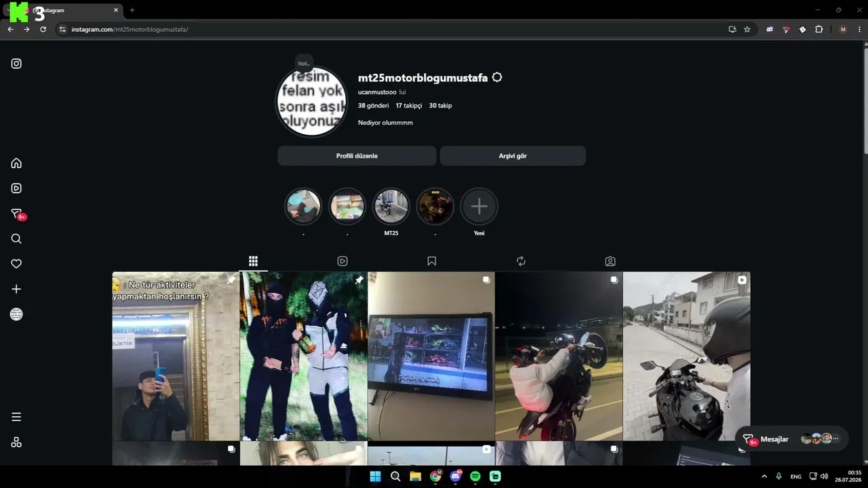Viewport: 868px width, 488px height.
Task: Switch to the Tagged tab
Action: coord(610,261)
